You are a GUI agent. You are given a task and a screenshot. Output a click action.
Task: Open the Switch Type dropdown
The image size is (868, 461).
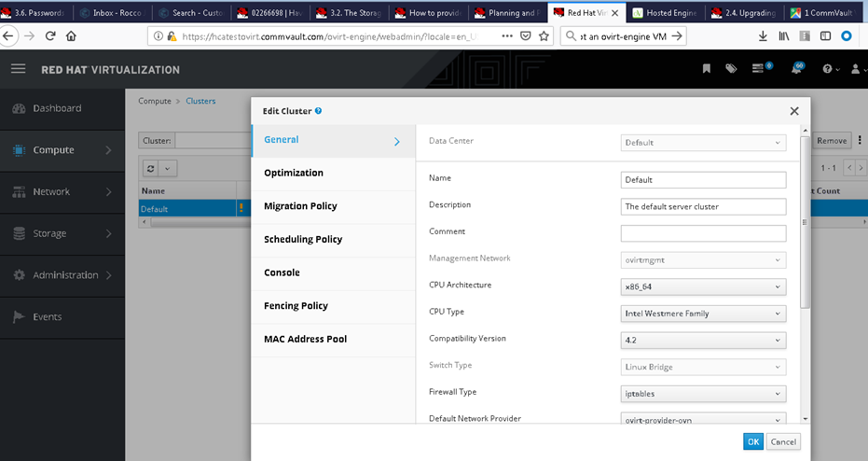[x=703, y=367]
